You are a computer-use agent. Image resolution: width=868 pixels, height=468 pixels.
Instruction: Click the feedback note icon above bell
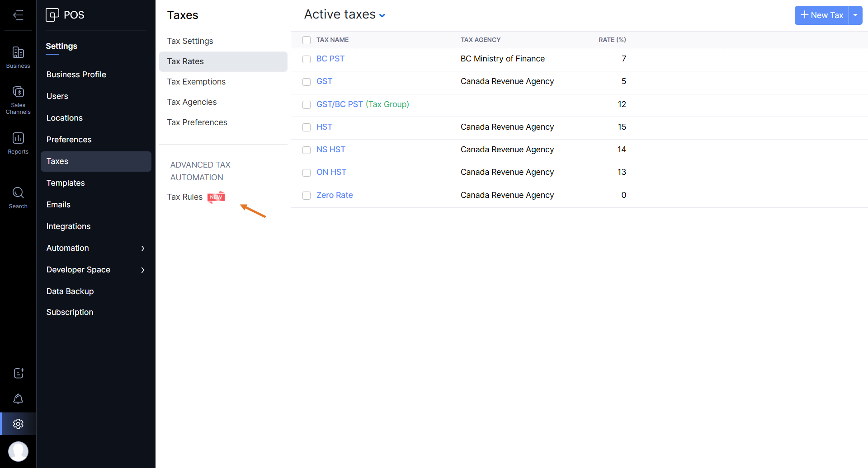(18, 373)
